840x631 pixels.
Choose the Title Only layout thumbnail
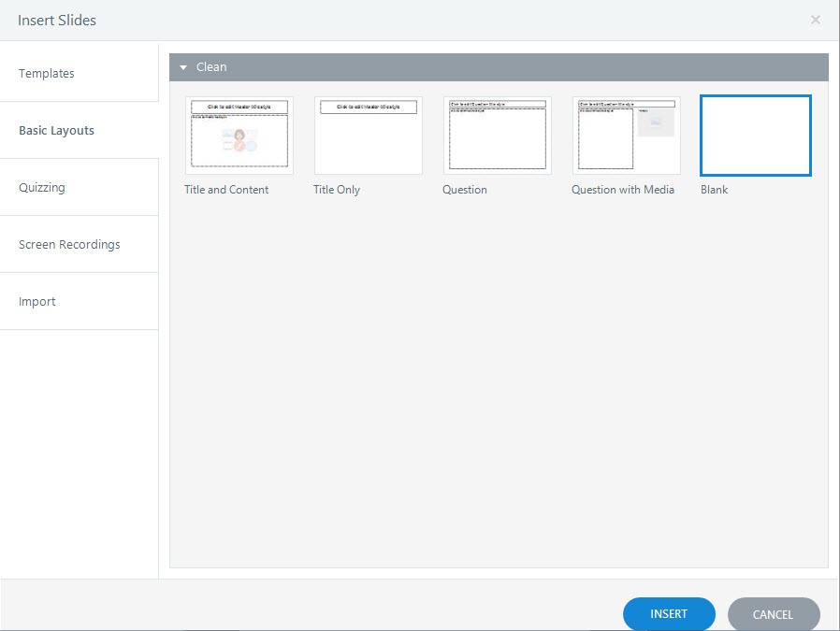(369, 136)
